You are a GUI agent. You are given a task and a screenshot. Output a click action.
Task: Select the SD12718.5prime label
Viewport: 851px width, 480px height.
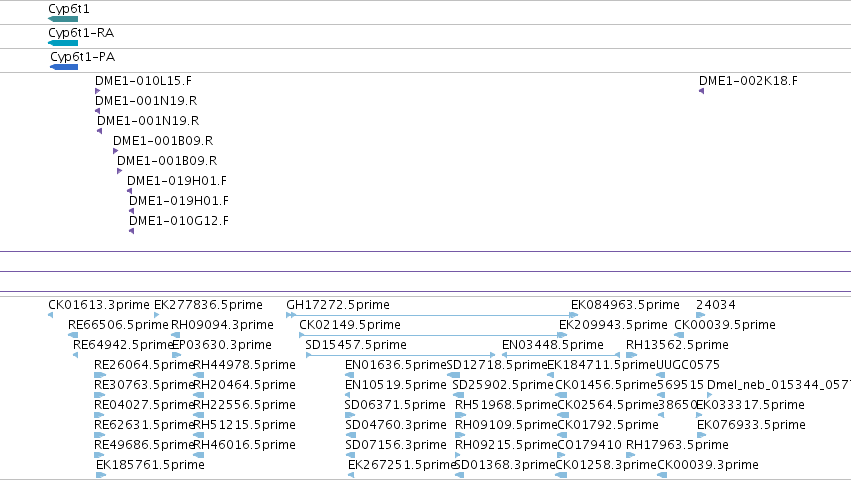click(x=497, y=365)
